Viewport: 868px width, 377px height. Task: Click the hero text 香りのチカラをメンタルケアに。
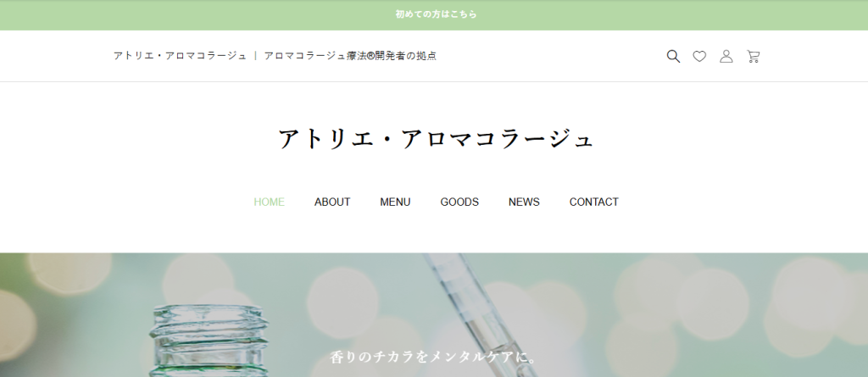coord(434,357)
